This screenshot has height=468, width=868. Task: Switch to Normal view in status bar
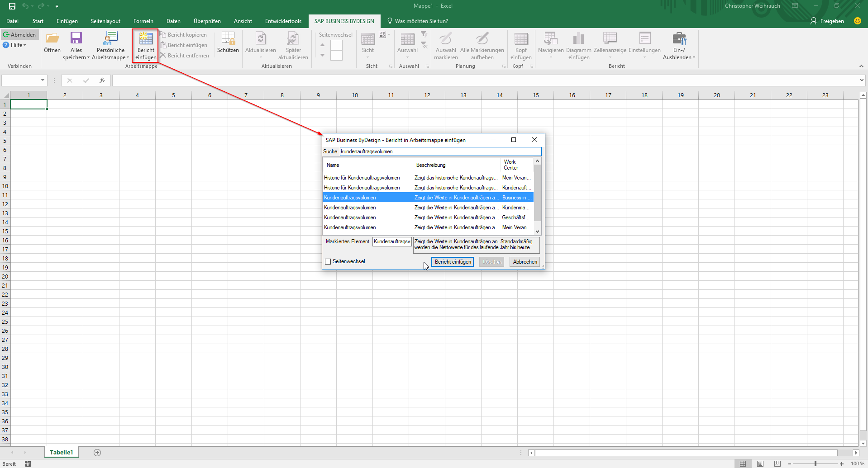743,463
